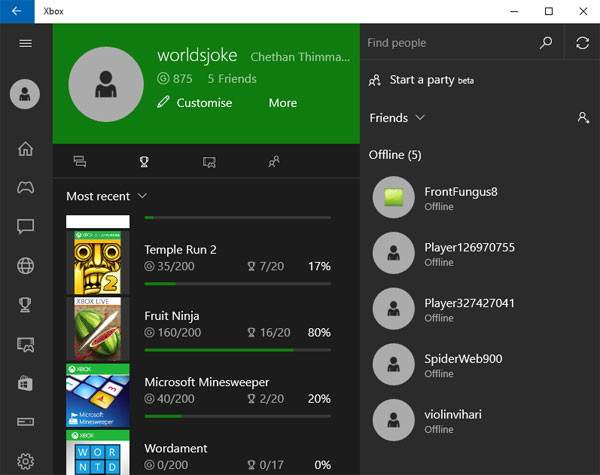Click the More button
Screen dimensions: 600x475
[283, 103]
